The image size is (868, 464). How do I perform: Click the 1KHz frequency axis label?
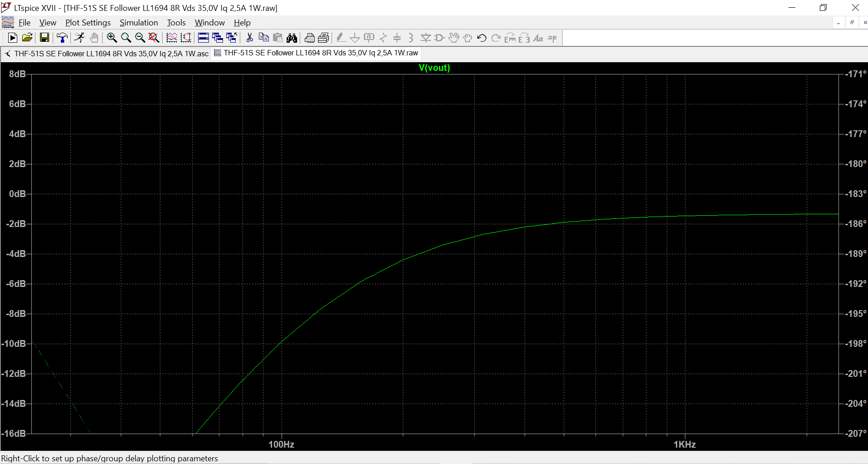[x=685, y=444]
